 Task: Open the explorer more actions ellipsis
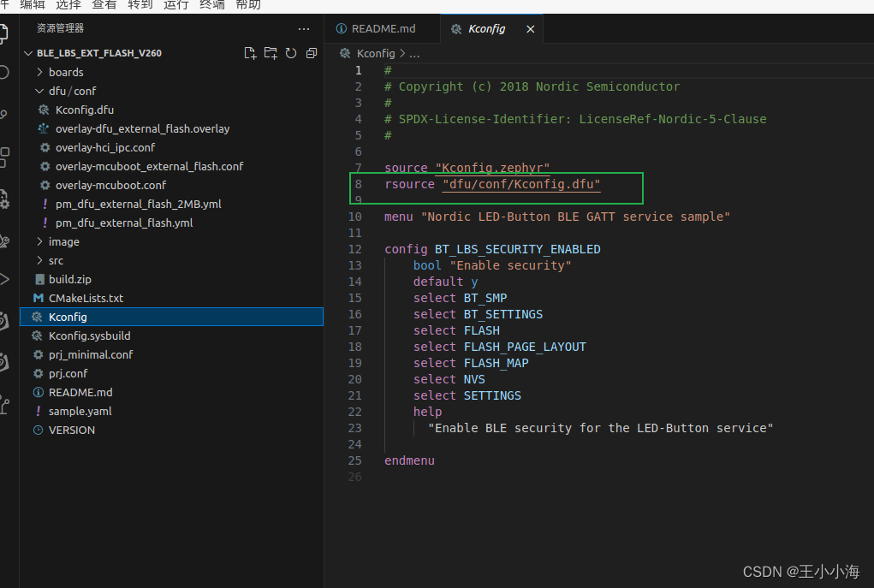pyautogui.click(x=304, y=29)
